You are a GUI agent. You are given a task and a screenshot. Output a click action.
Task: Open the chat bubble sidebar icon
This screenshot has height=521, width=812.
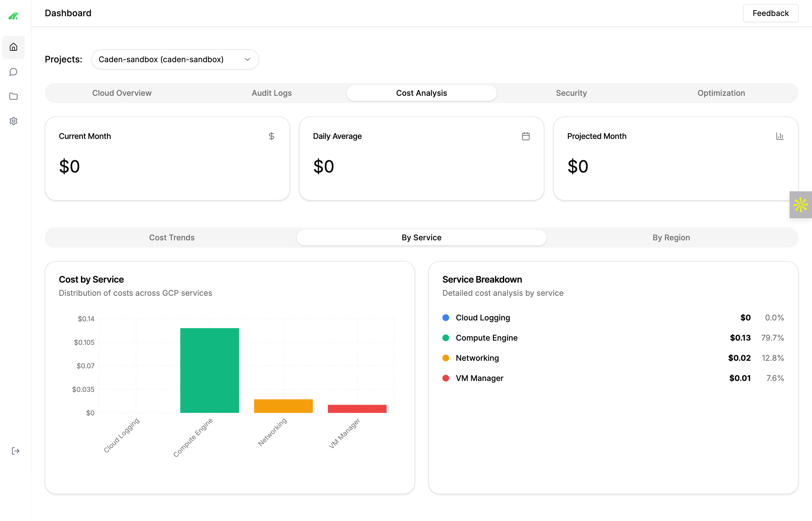click(x=13, y=72)
